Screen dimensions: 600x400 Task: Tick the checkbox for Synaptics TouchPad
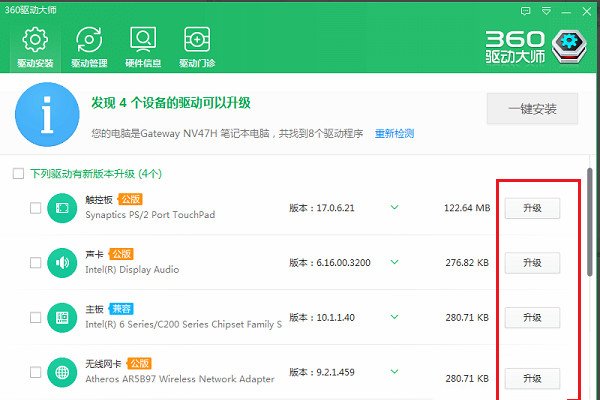point(35,208)
